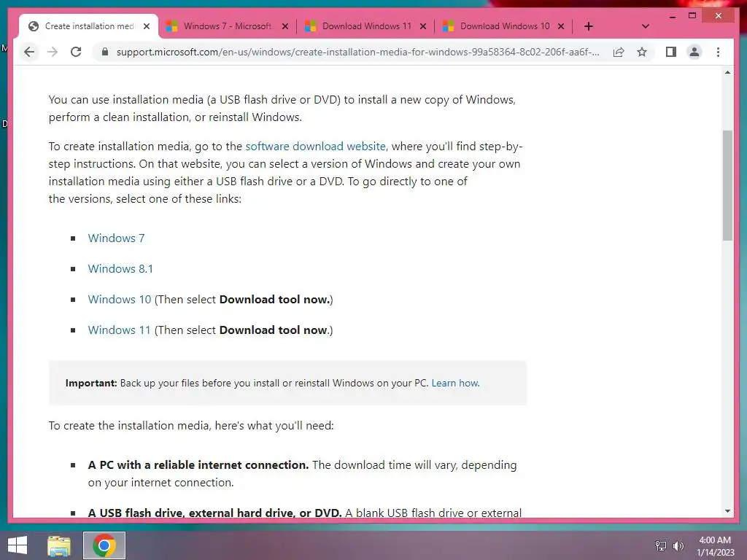This screenshot has height=560, width=747.
Task: Follow the Windows 7 link
Action: 116,238
